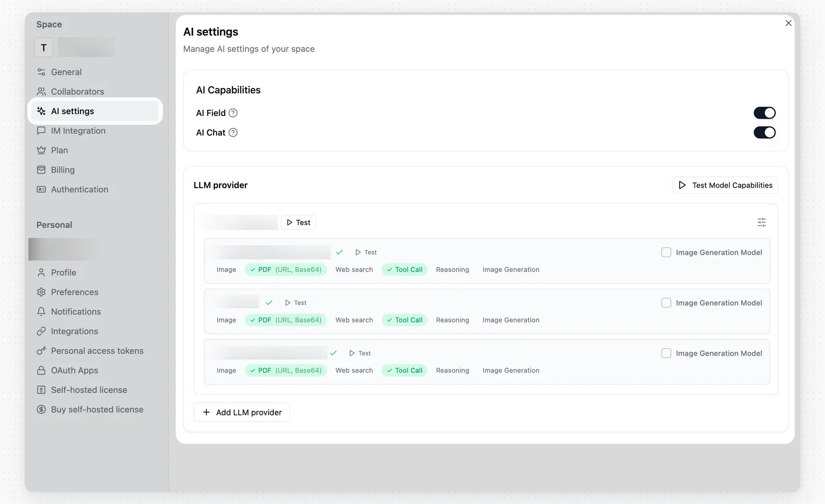Click third model's Web search label

coord(354,371)
